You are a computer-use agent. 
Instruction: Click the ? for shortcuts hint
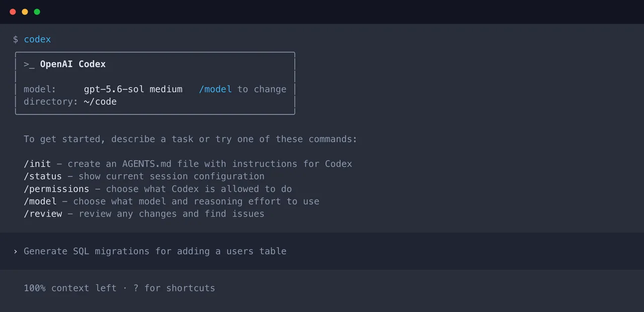[174, 288]
